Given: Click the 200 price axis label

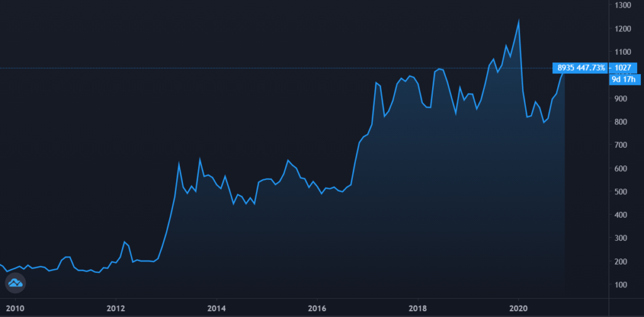Looking at the screenshot, I should coord(621,262).
